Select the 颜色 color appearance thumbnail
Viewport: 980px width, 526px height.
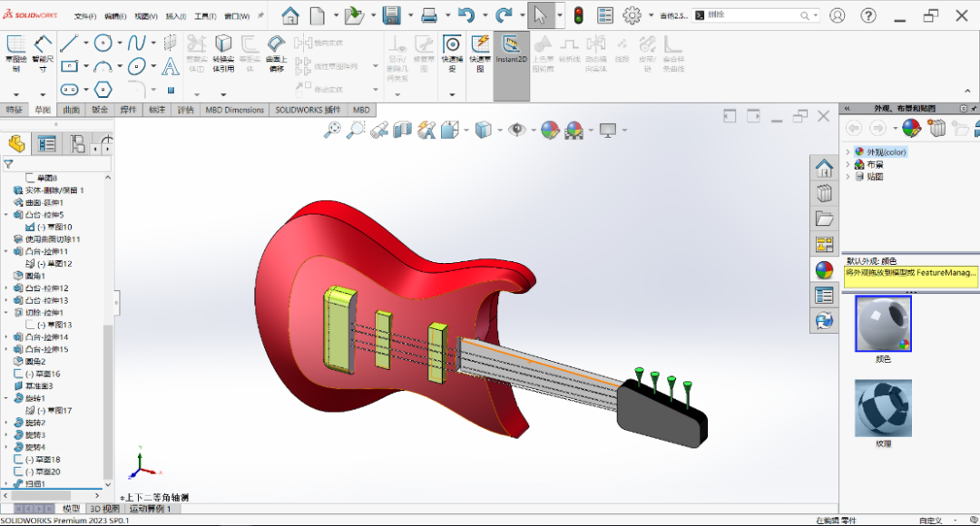click(x=883, y=324)
